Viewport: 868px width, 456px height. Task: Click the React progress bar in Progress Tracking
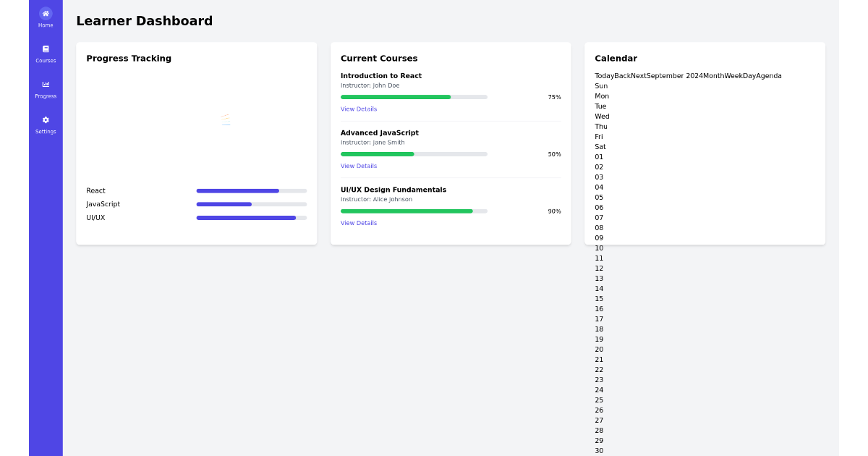[x=252, y=191]
